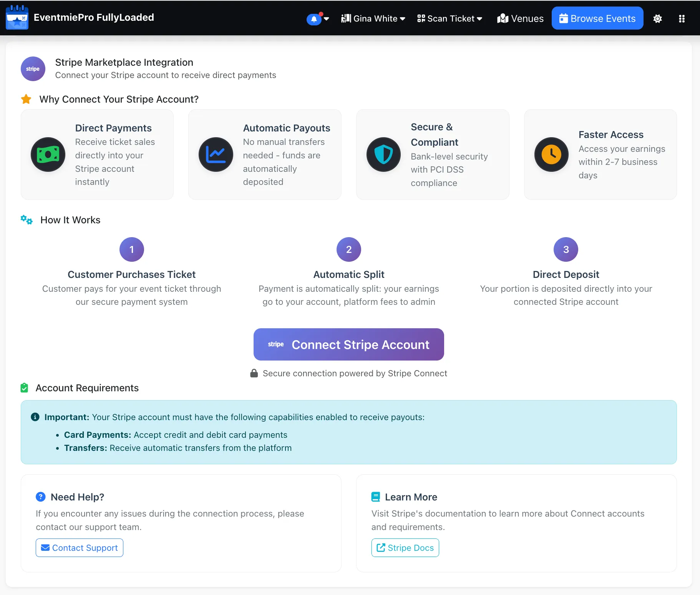This screenshot has width=700, height=595.
Task: Select the Faster Access heading
Action: click(611, 135)
